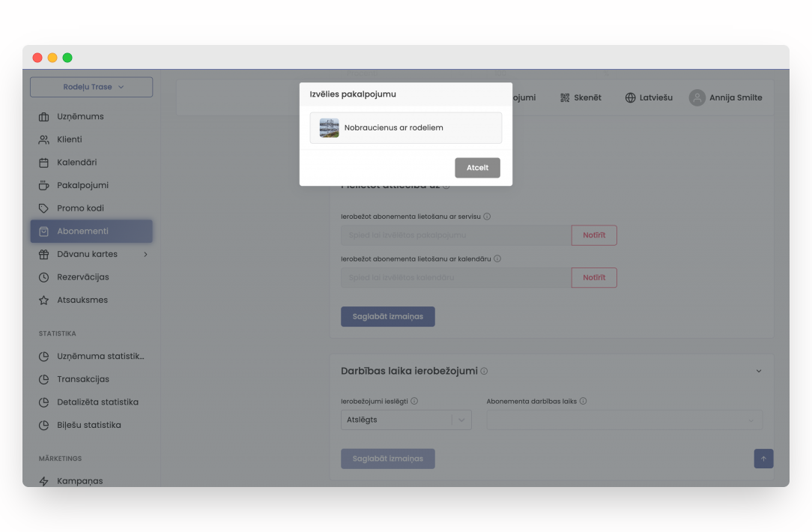The image size is (812, 532).
Task: Click the Atsauksmes star icon
Action: tap(43, 300)
